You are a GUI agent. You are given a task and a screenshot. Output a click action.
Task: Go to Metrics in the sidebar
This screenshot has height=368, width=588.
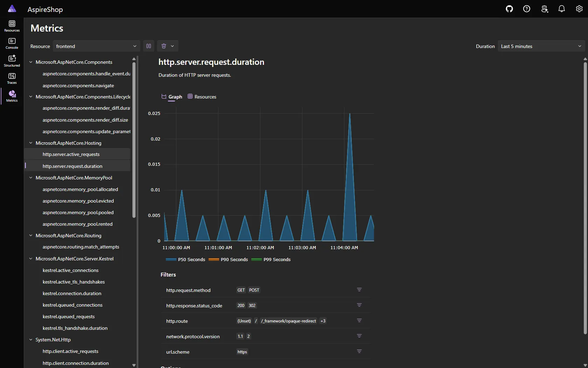12,96
